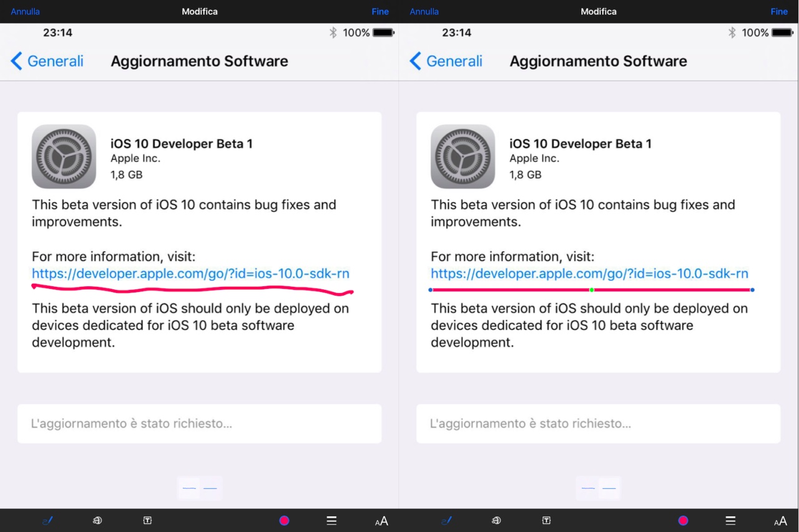Choose the hand-drawn line option in right editor popup
This screenshot has height=532, width=799.
pyautogui.click(x=587, y=488)
